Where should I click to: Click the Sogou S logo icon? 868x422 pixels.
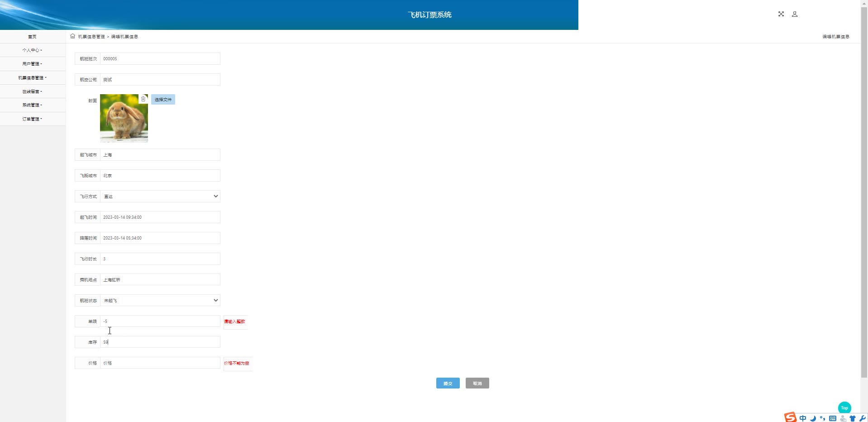pos(790,417)
